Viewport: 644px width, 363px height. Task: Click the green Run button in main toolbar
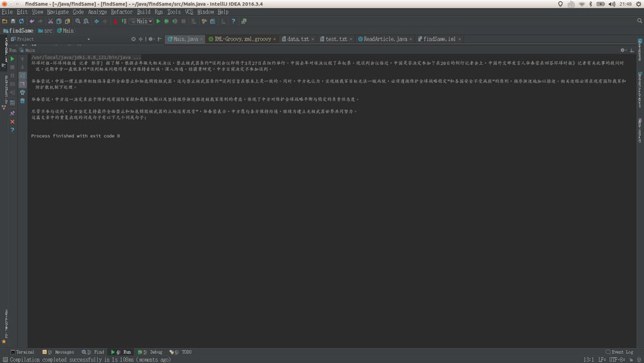tap(158, 21)
